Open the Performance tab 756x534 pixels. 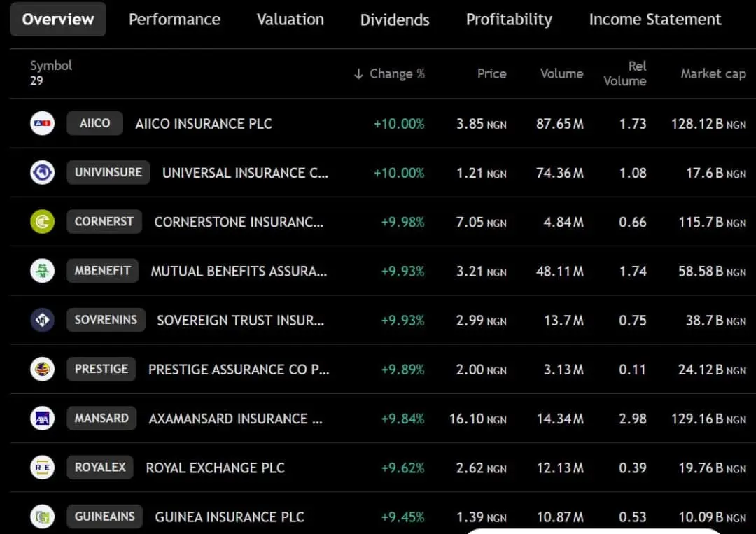click(174, 20)
